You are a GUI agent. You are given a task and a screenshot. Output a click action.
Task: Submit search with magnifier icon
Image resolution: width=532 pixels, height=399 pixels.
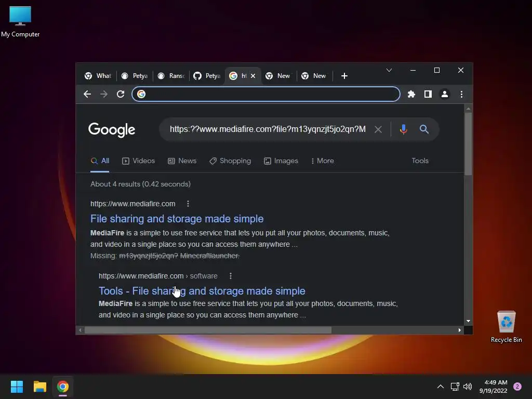point(424,129)
